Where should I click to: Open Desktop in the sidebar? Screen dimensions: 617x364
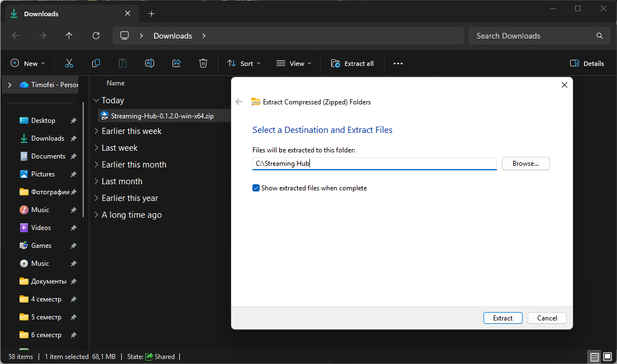[x=43, y=121]
